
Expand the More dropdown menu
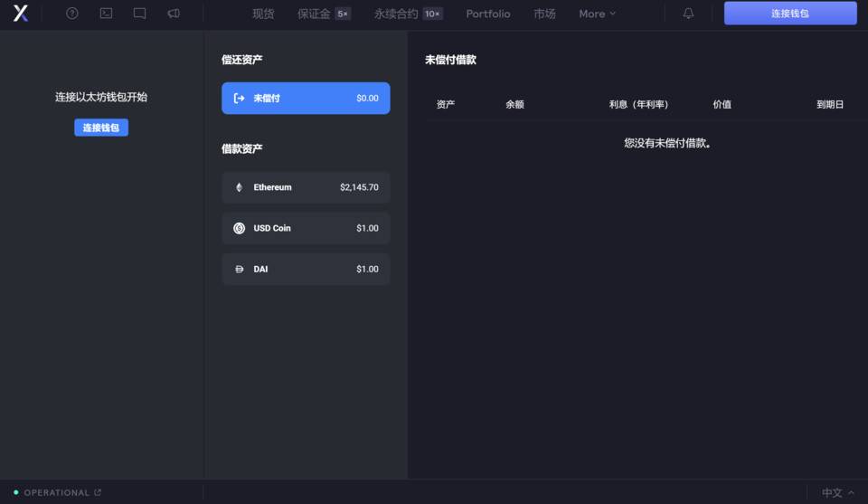(597, 14)
